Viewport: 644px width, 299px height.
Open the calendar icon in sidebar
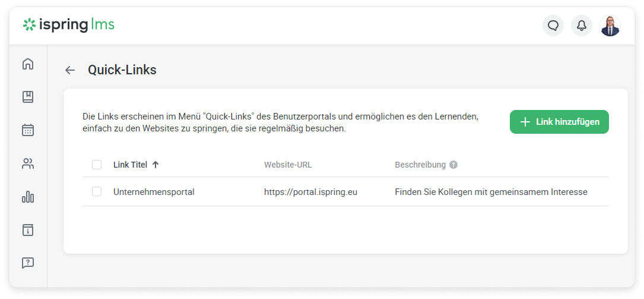click(x=28, y=130)
